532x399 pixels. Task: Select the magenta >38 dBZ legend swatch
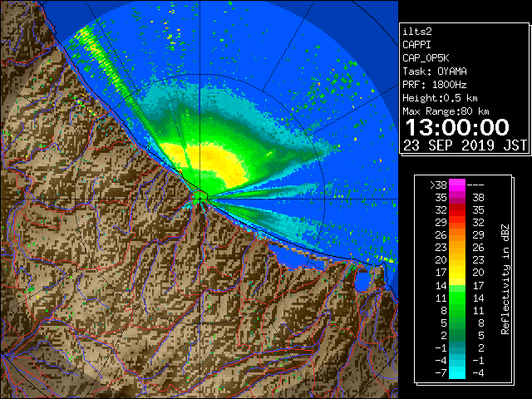coord(457,185)
